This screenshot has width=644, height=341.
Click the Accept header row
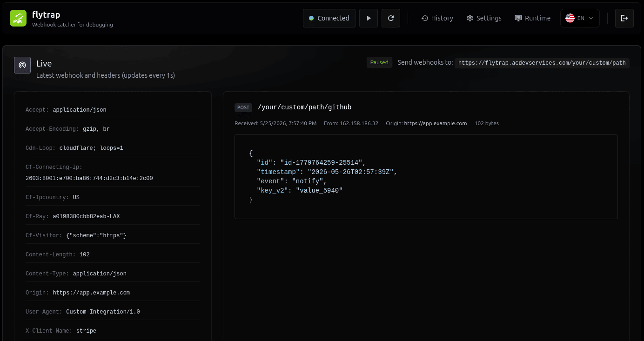point(113,110)
